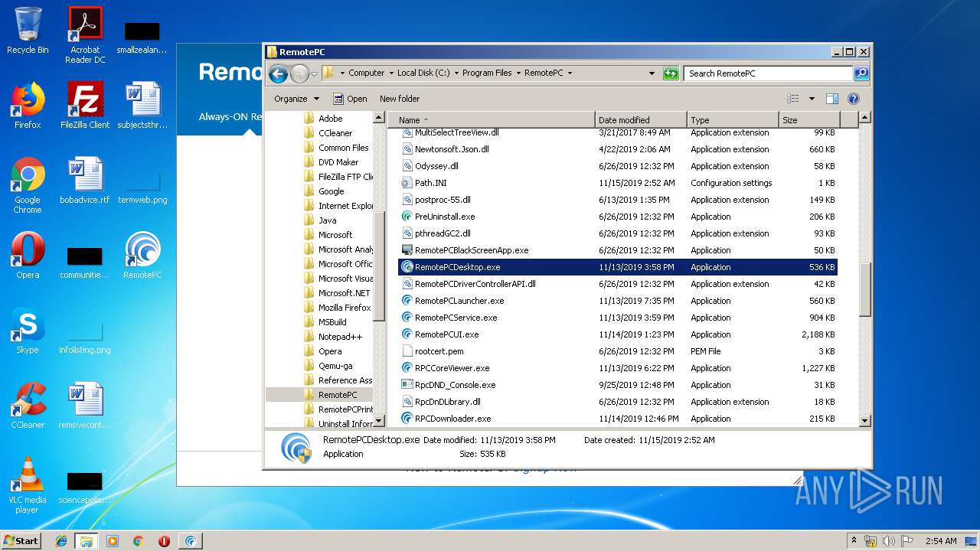Select RPCDownloader.exe file
The height and width of the screenshot is (551, 980).
pyautogui.click(x=452, y=419)
